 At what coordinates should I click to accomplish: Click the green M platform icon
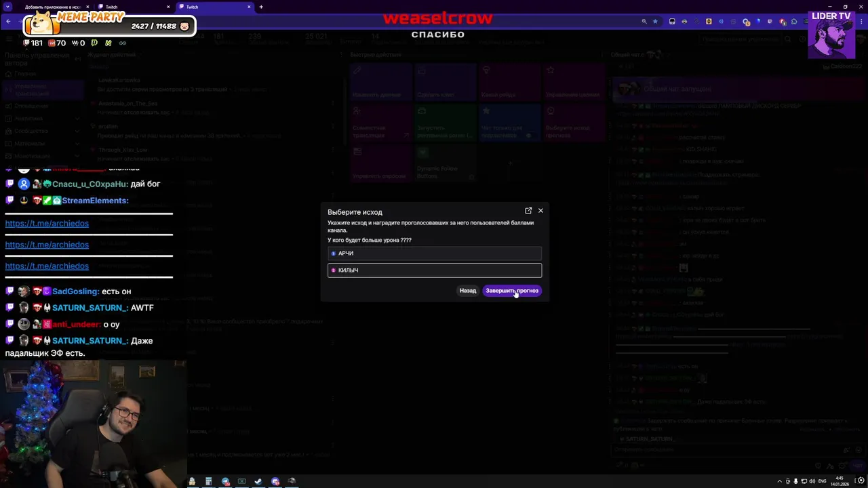[108, 43]
